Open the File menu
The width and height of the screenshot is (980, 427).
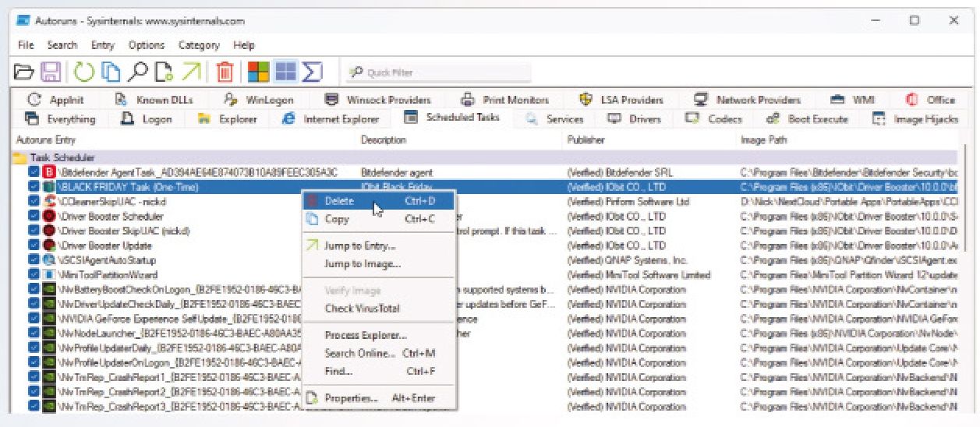pos(26,45)
